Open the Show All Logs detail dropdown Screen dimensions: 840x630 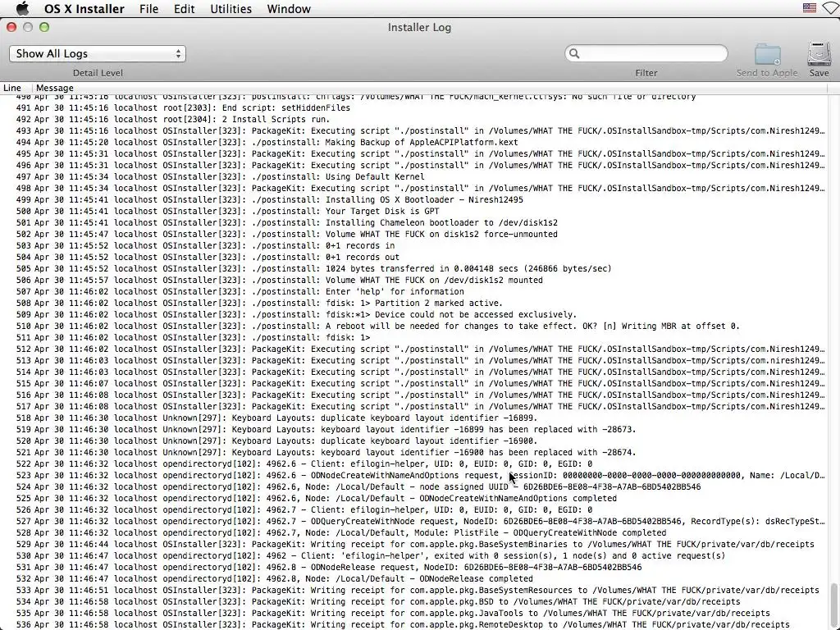pyautogui.click(x=98, y=53)
